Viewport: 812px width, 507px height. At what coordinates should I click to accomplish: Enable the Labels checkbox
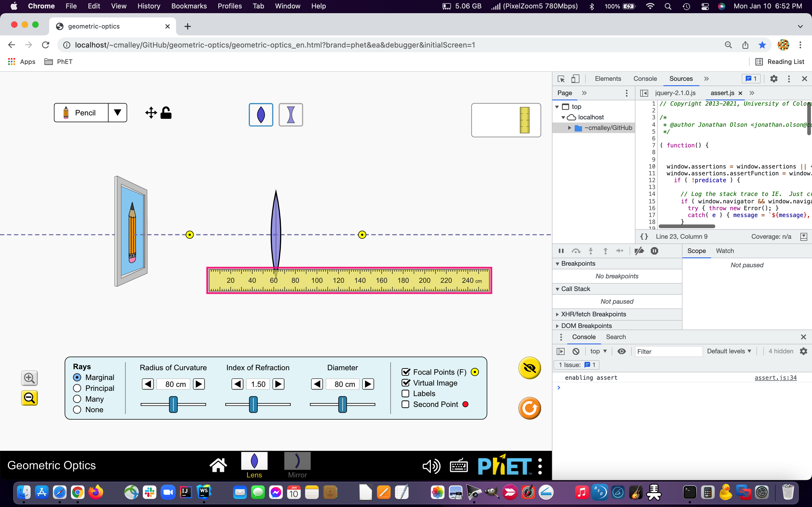pos(406,393)
